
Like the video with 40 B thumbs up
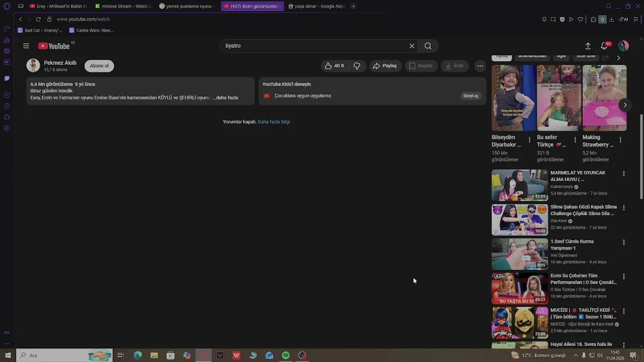pyautogui.click(x=334, y=66)
